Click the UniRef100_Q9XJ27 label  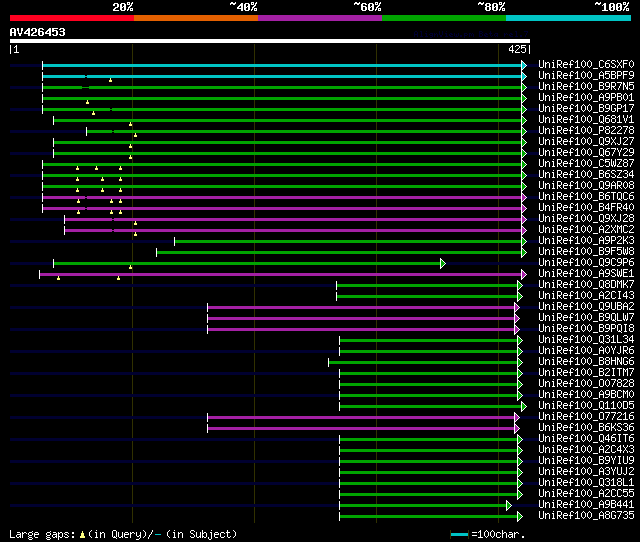[x=586, y=142]
